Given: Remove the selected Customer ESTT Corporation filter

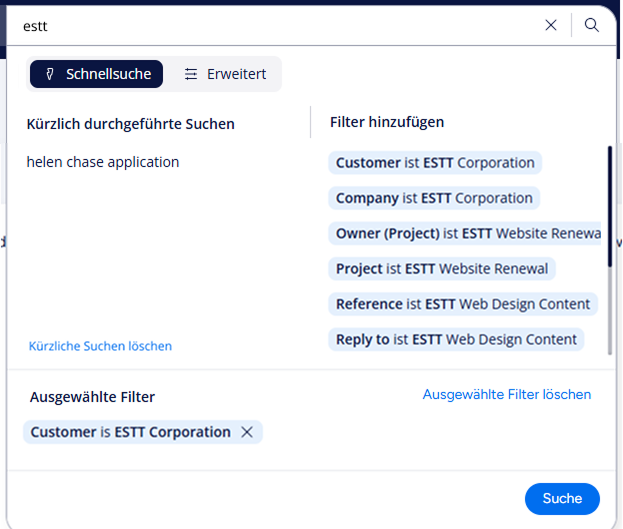Looking at the screenshot, I should coord(248,432).
